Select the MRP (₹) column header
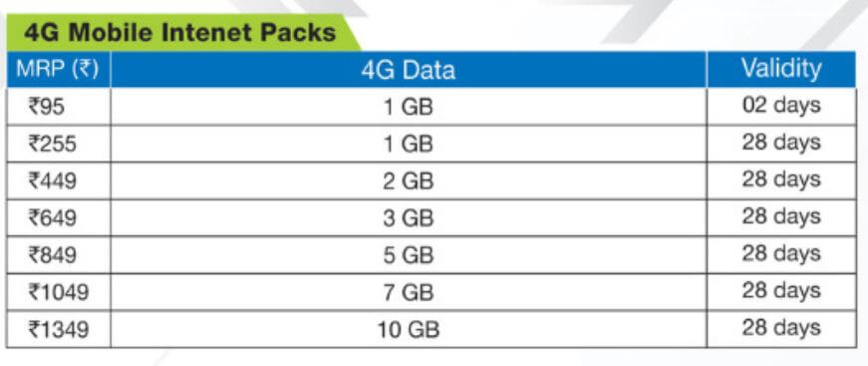 58,70
